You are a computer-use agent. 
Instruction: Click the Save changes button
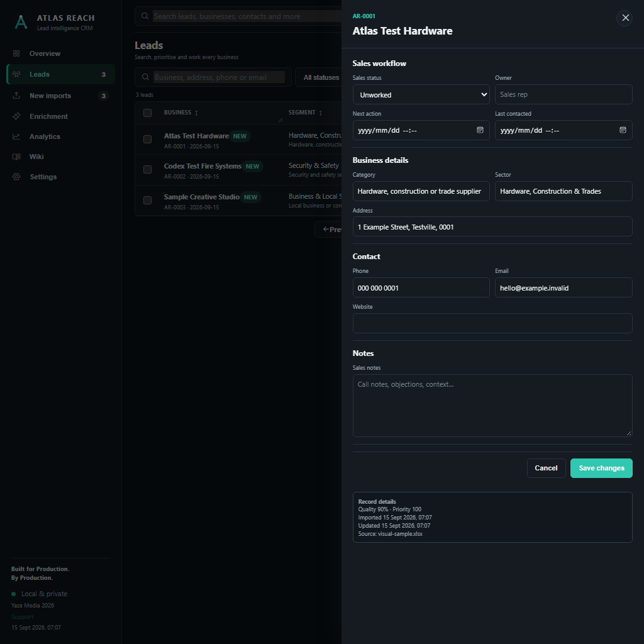tap(602, 469)
